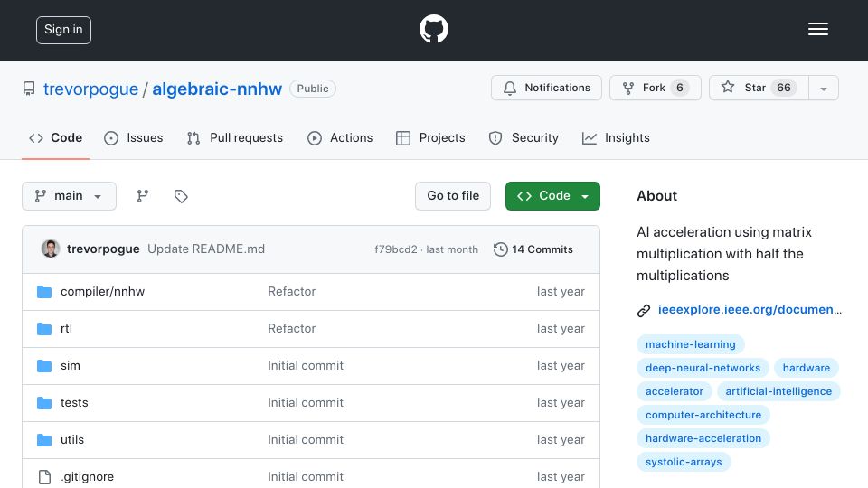This screenshot has width=868, height=488.
Task: Click the folder icon next to sim
Action: point(44,366)
